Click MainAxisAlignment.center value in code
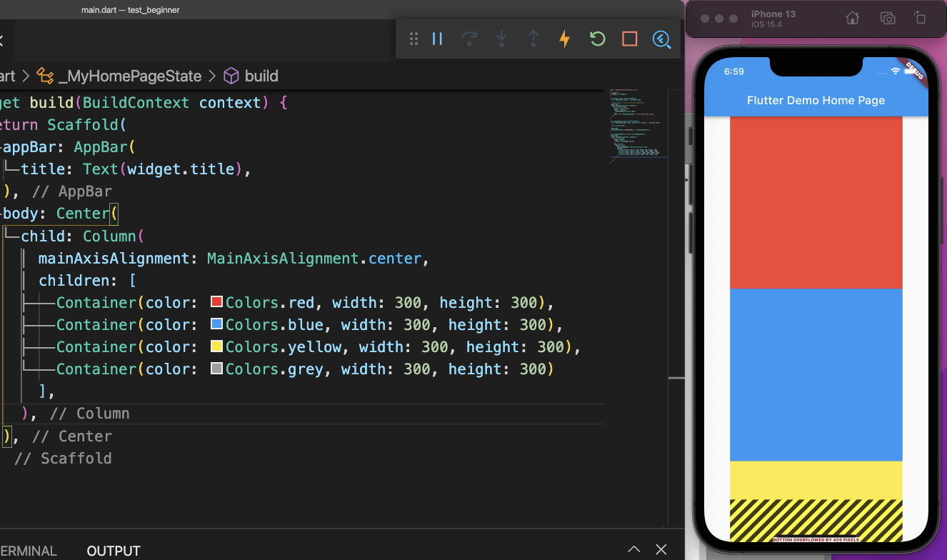947x560 pixels. pyautogui.click(x=314, y=258)
